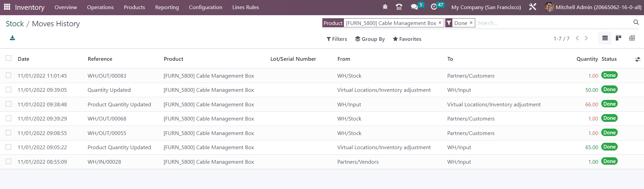644x189 pixels.
Task: Switch to kanban view
Action: point(618,38)
